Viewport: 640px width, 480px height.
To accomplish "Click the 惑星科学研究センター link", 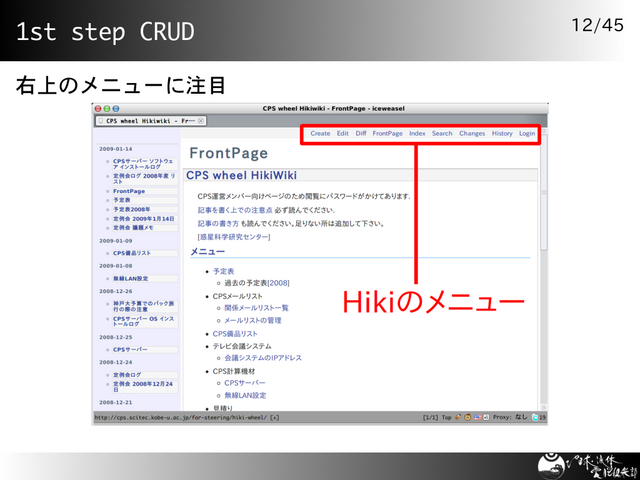I will [234, 237].
